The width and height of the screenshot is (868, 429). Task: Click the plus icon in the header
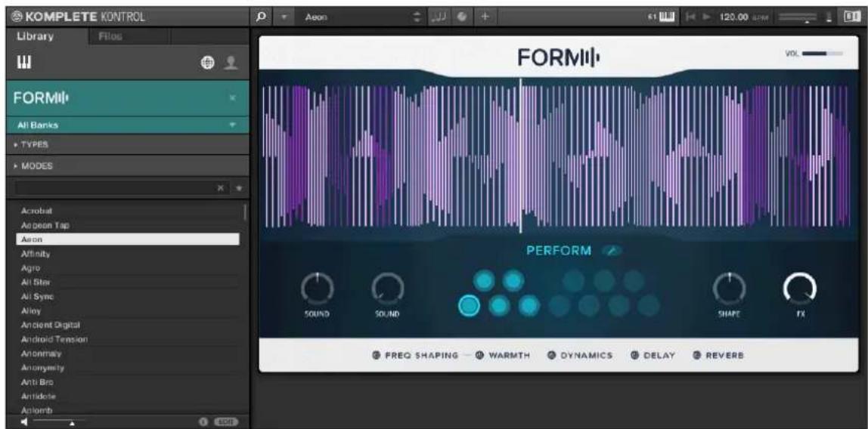484,17
